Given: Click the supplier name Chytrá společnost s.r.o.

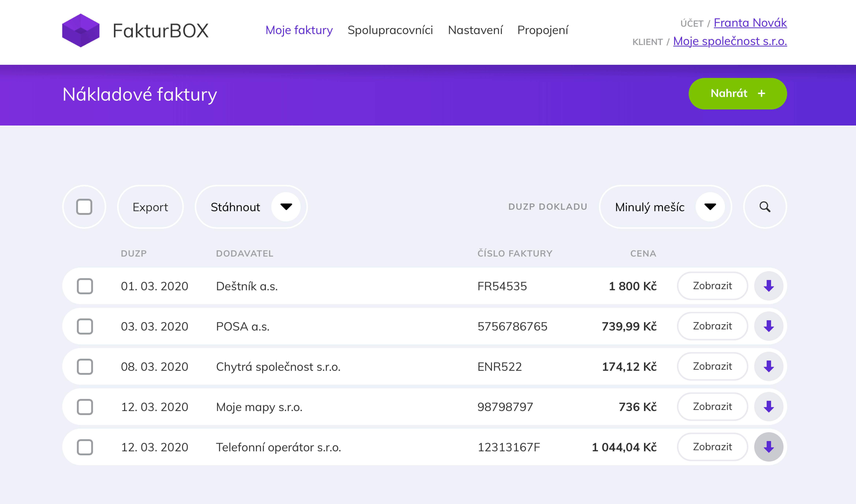Looking at the screenshot, I should 278,367.
